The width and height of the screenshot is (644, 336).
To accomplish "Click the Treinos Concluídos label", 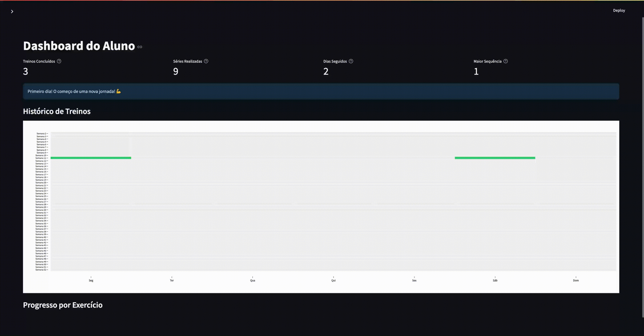I will pos(39,61).
